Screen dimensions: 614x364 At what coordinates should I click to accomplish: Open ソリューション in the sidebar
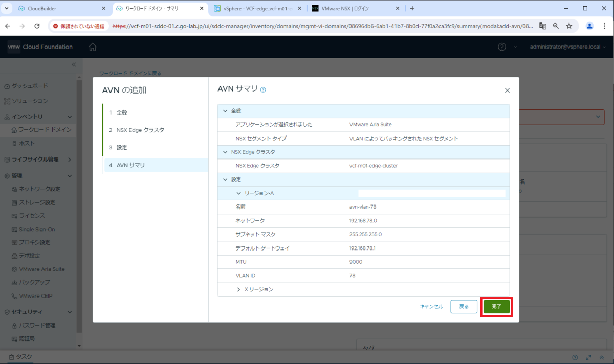29,101
